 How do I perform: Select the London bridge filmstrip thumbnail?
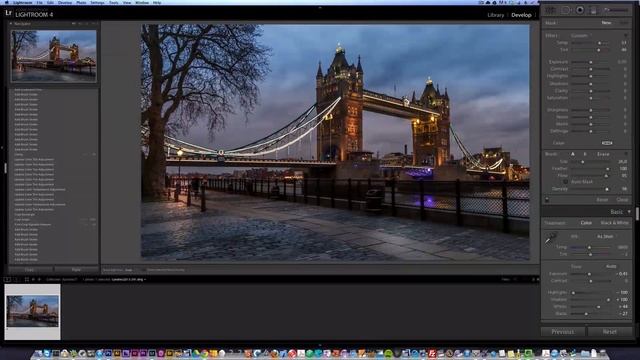(33, 311)
